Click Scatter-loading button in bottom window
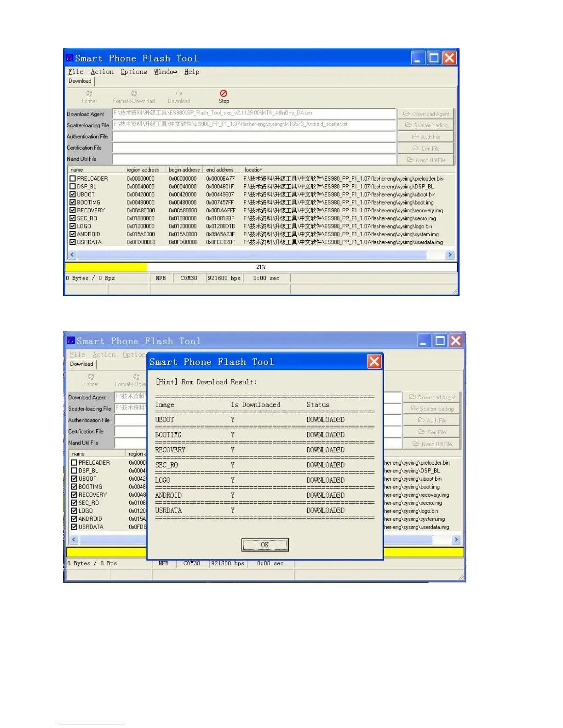The height and width of the screenshot is (728, 563). [432, 409]
